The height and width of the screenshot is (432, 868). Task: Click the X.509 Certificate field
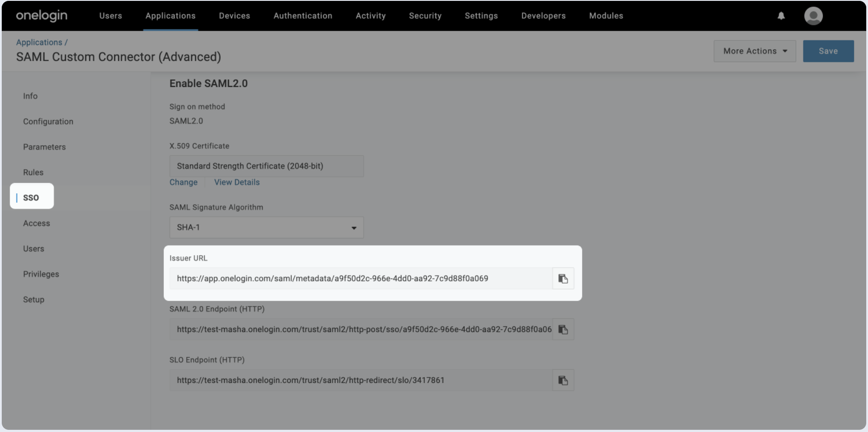[266, 166]
